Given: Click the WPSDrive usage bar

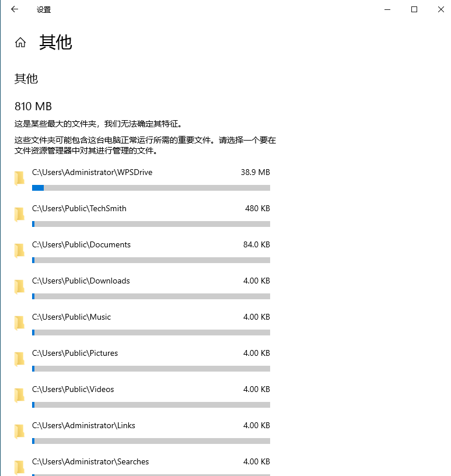Looking at the screenshot, I should pyautogui.click(x=151, y=188).
